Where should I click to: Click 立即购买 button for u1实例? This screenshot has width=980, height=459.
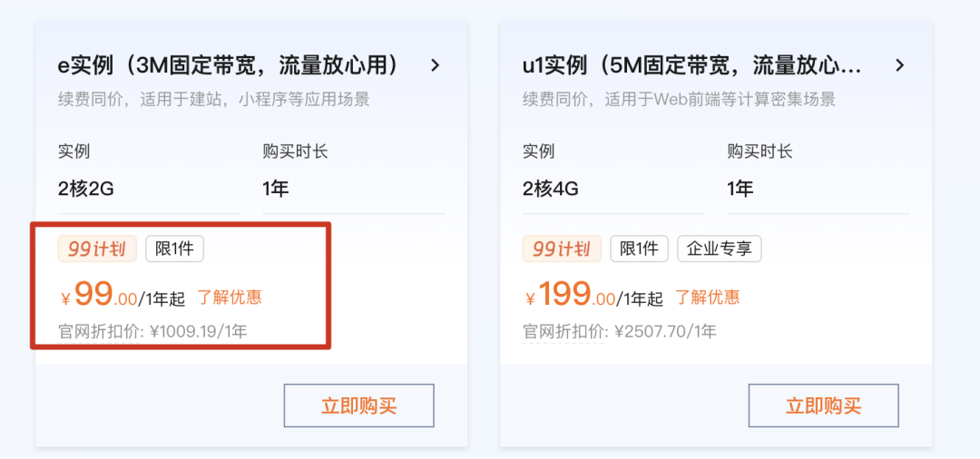pyautogui.click(x=823, y=405)
